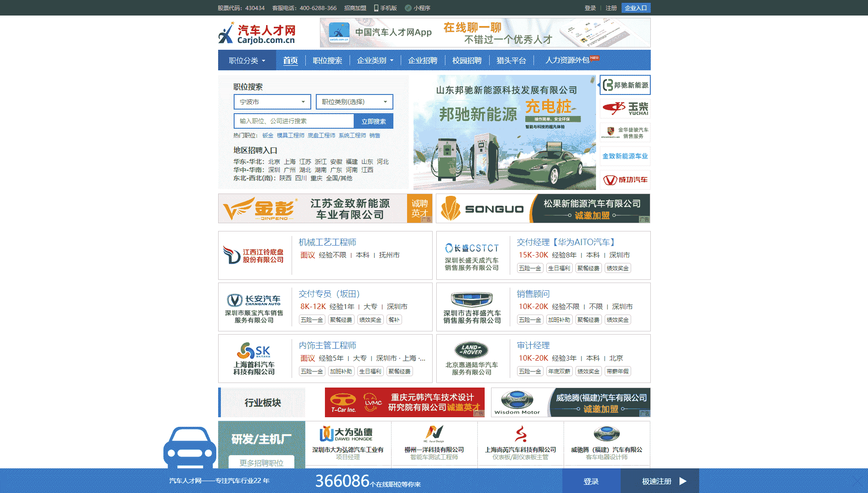
Task: Open the 长安汽车 Changan company logo
Action: pos(254,308)
